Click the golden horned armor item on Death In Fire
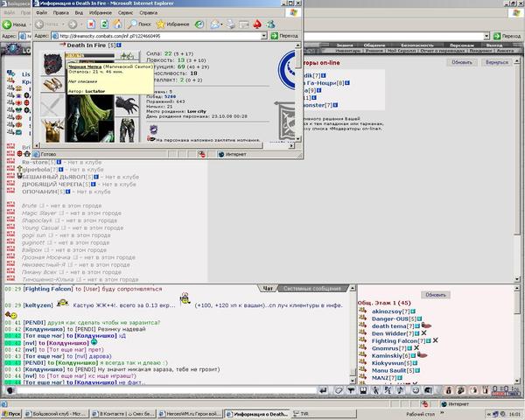The height and width of the screenshot is (420, 525). [52, 130]
